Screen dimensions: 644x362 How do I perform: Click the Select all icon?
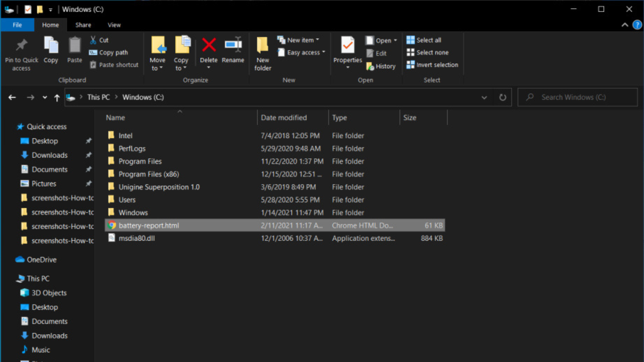tap(411, 40)
